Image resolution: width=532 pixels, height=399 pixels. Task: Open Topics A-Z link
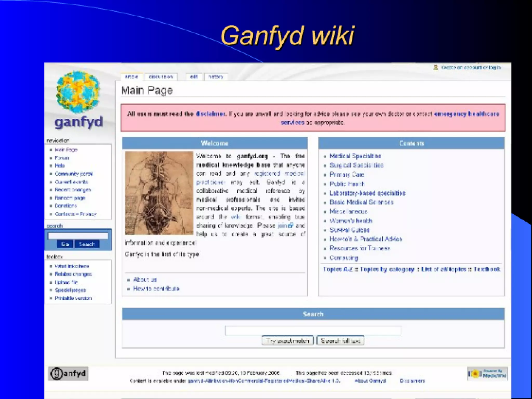[338, 269]
